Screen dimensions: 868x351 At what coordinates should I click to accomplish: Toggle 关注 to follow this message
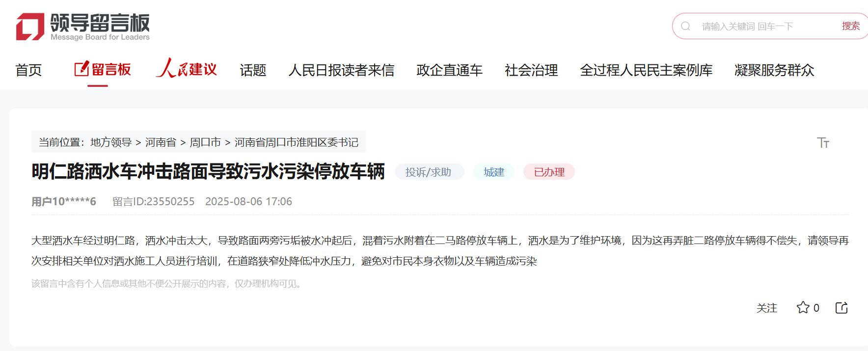point(767,308)
